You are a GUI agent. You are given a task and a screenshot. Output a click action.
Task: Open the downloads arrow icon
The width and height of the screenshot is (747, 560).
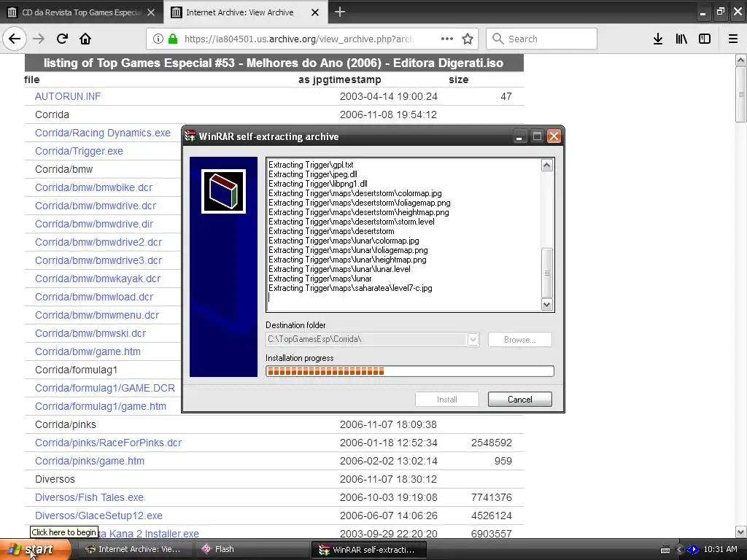[x=658, y=39]
